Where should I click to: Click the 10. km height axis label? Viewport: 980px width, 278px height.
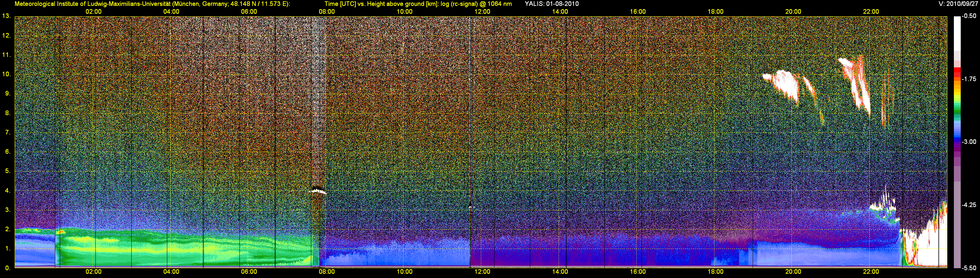click(7, 74)
